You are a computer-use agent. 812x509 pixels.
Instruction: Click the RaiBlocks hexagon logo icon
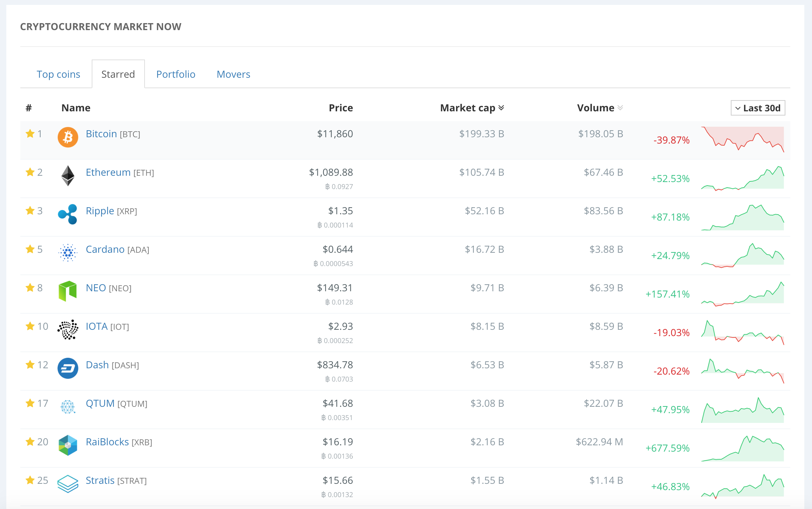click(68, 445)
